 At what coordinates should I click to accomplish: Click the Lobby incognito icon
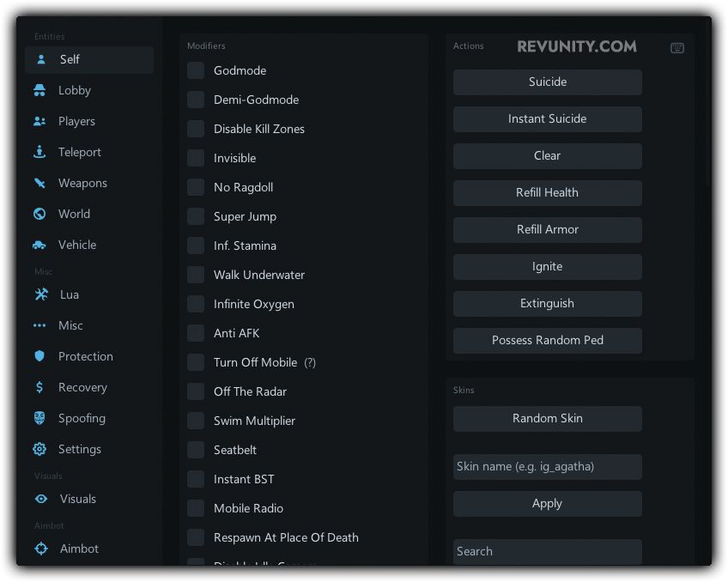point(39,90)
